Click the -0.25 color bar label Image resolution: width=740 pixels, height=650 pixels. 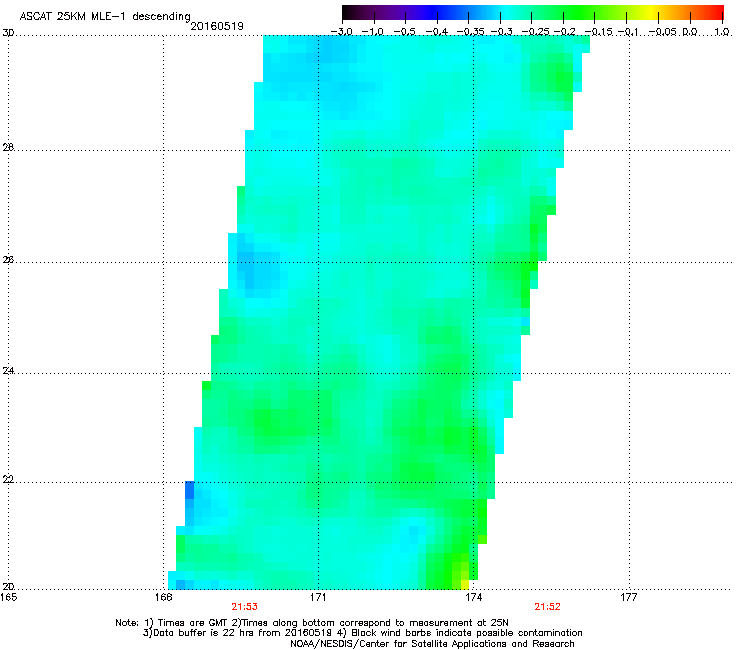535,32
